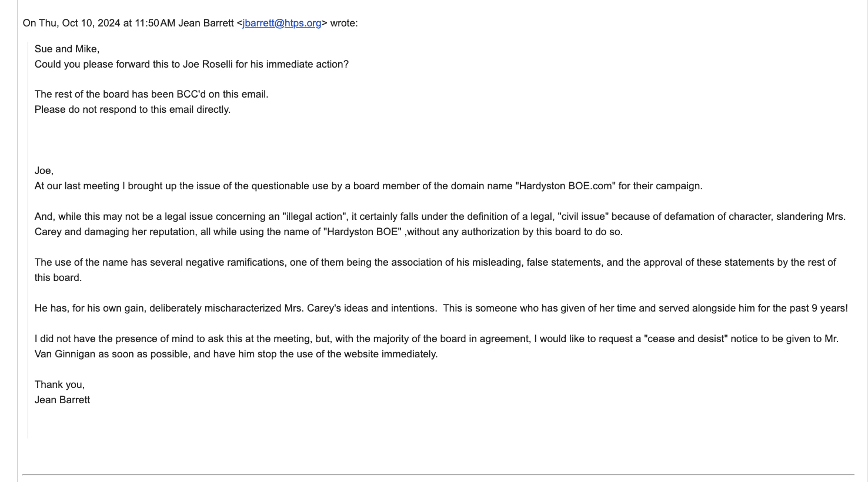Click the "Sue and Mike," greeting line

pyautogui.click(x=67, y=49)
